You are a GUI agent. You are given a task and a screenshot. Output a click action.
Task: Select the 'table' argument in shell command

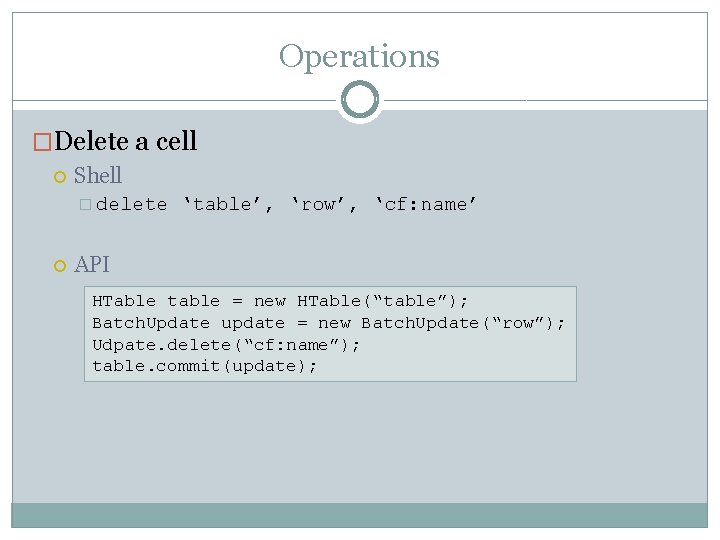[228, 205]
